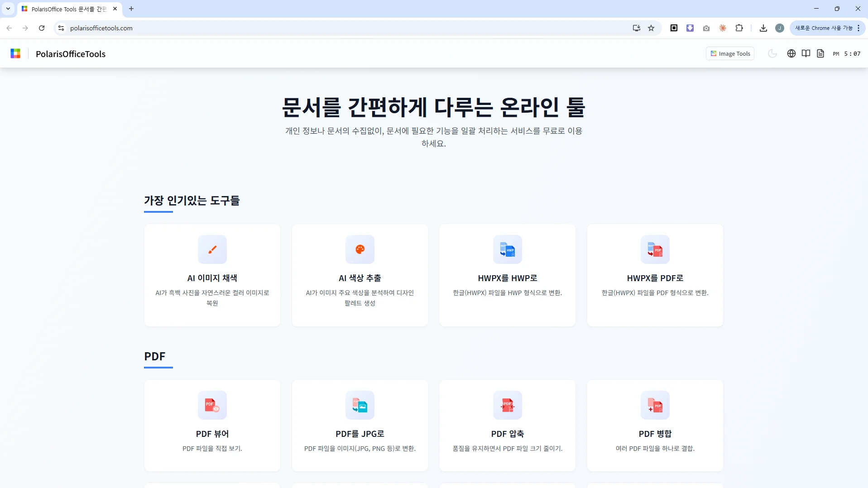Open the language globe icon
Screen dimensions: 868x488
[791, 53]
